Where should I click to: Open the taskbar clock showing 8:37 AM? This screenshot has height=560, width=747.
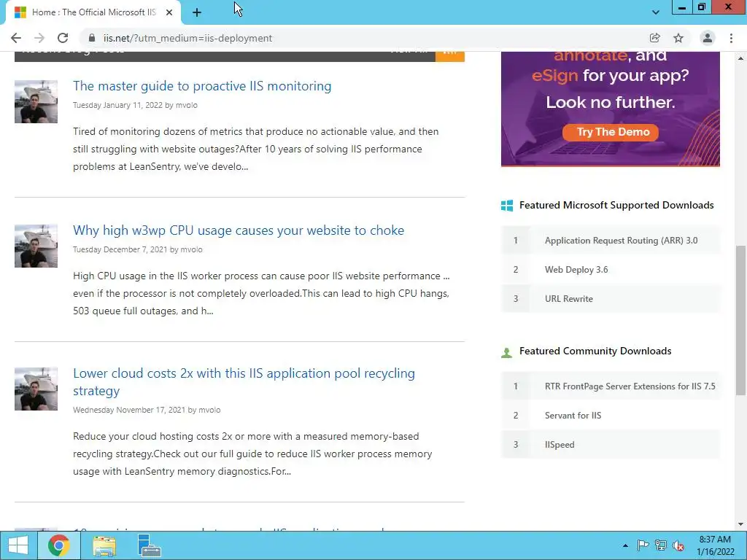click(x=715, y=545)
